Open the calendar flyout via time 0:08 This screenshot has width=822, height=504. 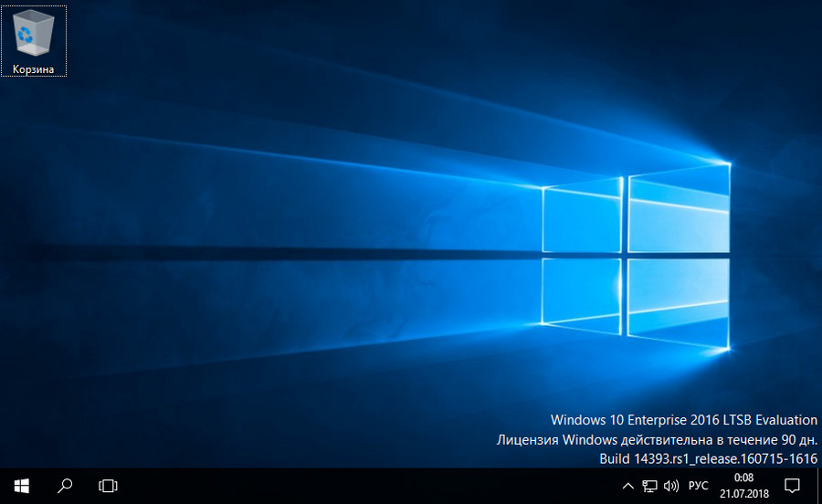[x=743, y=477]
